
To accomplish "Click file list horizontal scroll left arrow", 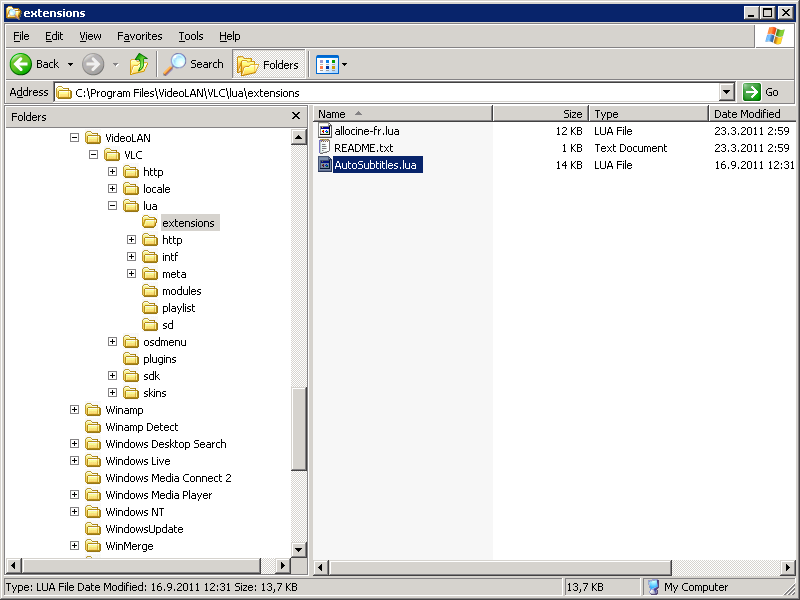I will coord(321,567).
